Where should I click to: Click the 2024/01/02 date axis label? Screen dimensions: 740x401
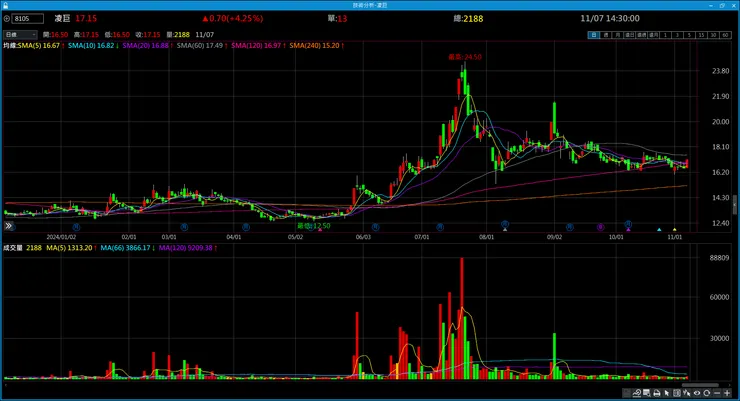point(61,237)
